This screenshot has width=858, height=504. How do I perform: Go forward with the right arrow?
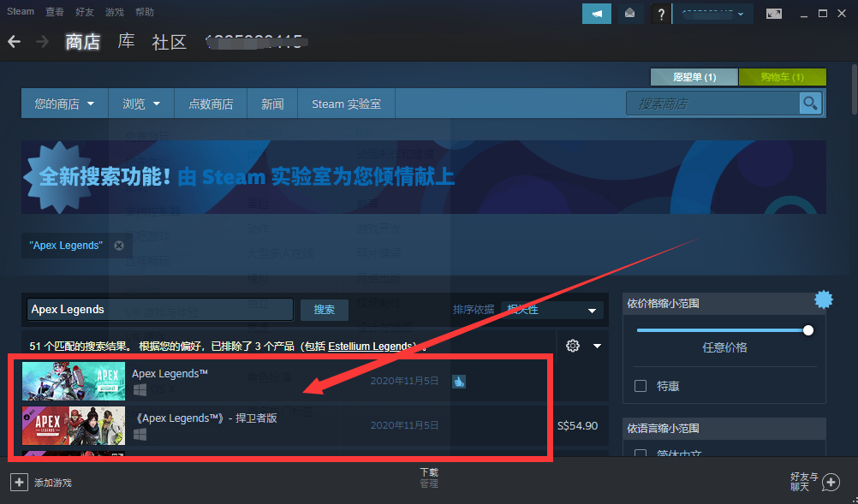pos(42,42)
